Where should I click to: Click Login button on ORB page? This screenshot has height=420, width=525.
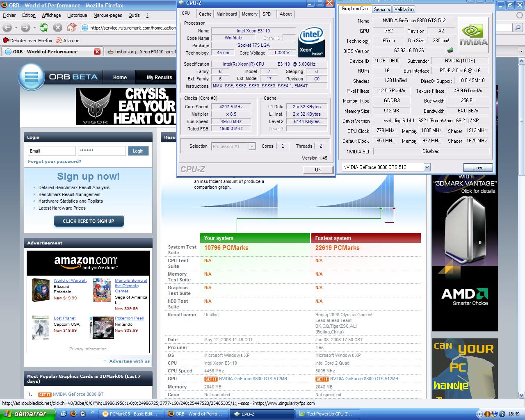pyautogui.click(x=138, y=151)
